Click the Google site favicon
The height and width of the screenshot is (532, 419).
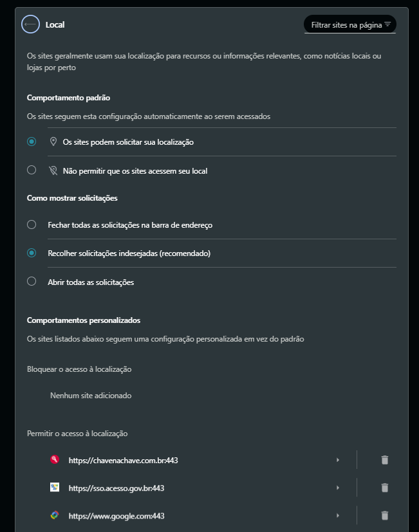pyautogui.click(x=55, y=515)
